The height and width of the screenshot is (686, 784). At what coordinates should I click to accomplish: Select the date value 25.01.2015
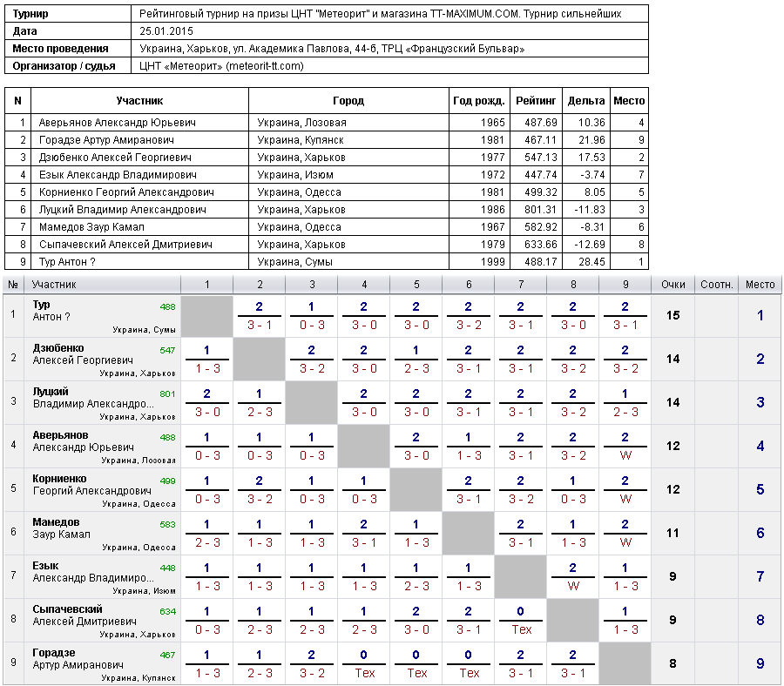pyautogui.click(x=166, y=31)
